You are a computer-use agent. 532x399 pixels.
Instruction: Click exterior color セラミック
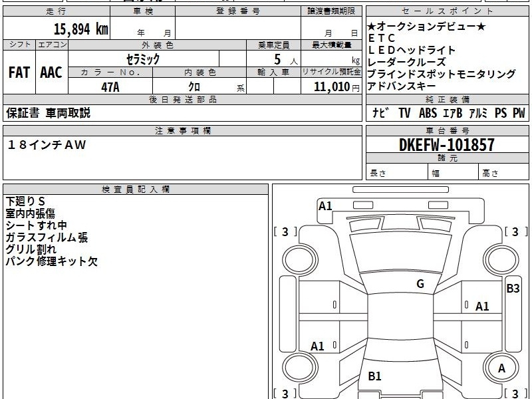pyautogui.click(x=143, y=59)
